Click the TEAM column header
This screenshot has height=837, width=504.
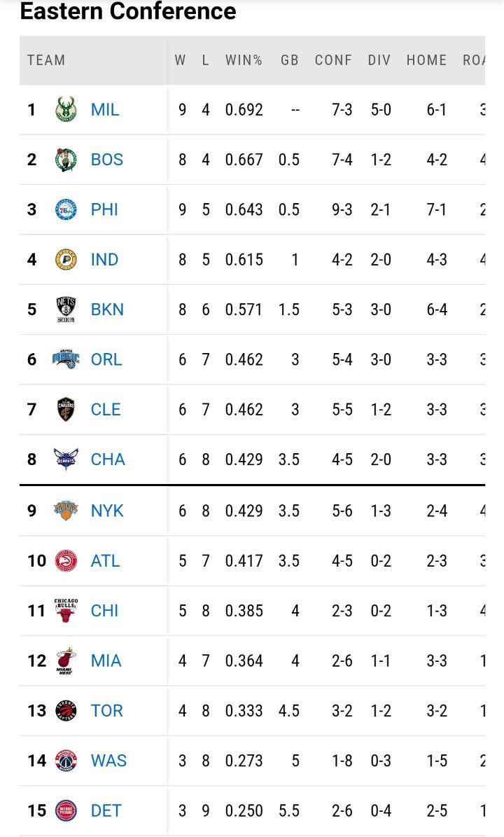tap(46, 60)
